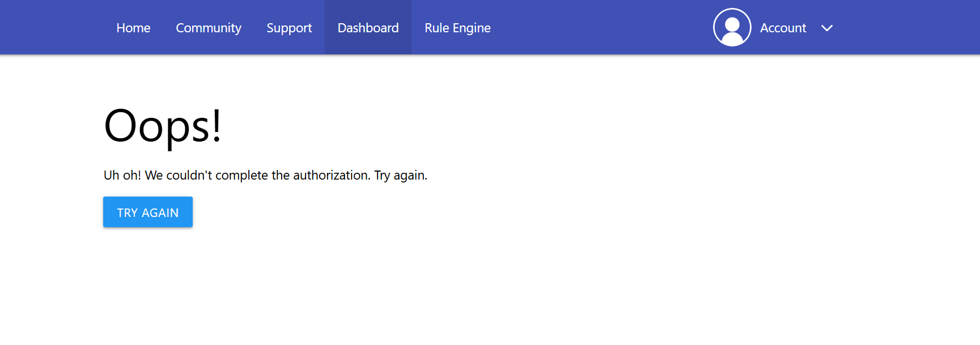Click the authorization error message text
Viewport: 980px width, 345px height.
pyautogui.click(x=265, y=176)
